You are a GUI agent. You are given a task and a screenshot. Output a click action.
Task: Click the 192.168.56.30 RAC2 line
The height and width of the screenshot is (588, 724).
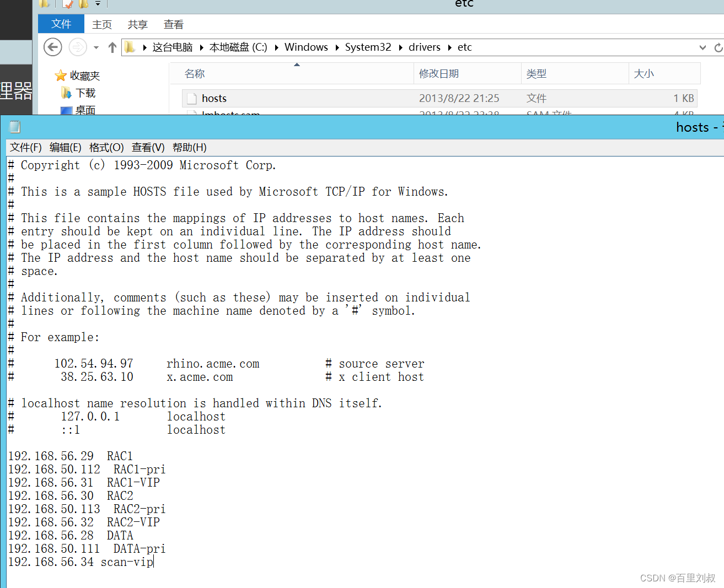point(71,496)
